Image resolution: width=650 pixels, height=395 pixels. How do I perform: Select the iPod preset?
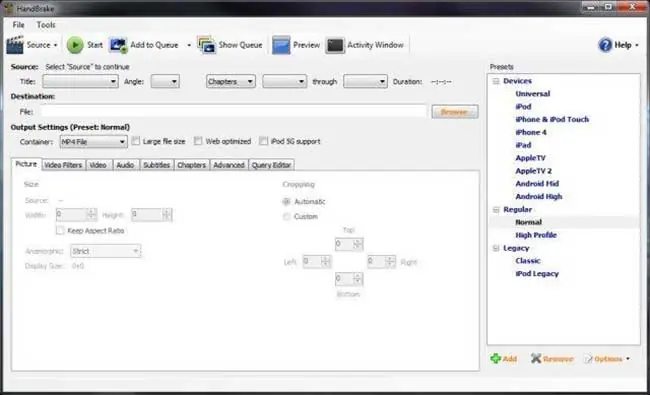pos(523,107)
